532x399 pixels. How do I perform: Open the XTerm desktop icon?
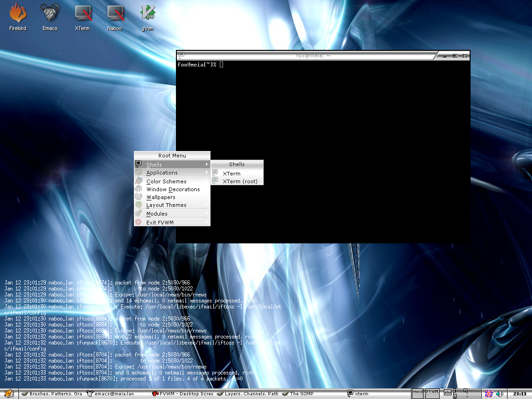point(82,17)
